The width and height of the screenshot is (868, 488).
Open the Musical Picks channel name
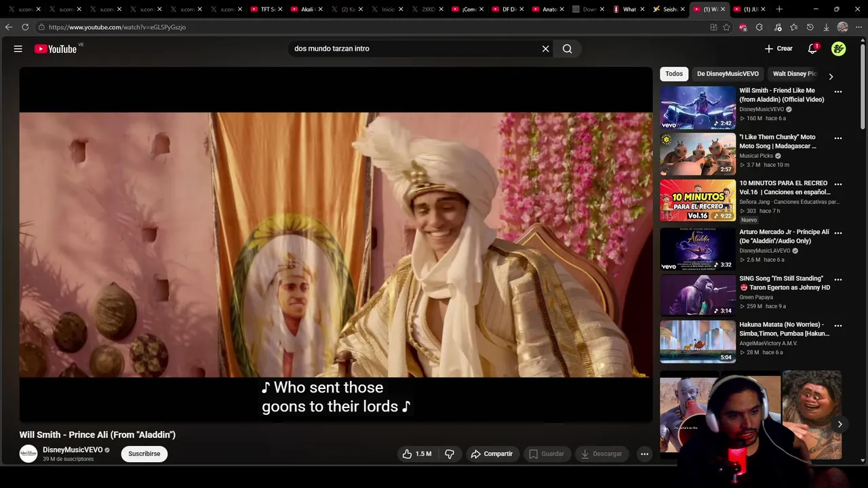756,156
